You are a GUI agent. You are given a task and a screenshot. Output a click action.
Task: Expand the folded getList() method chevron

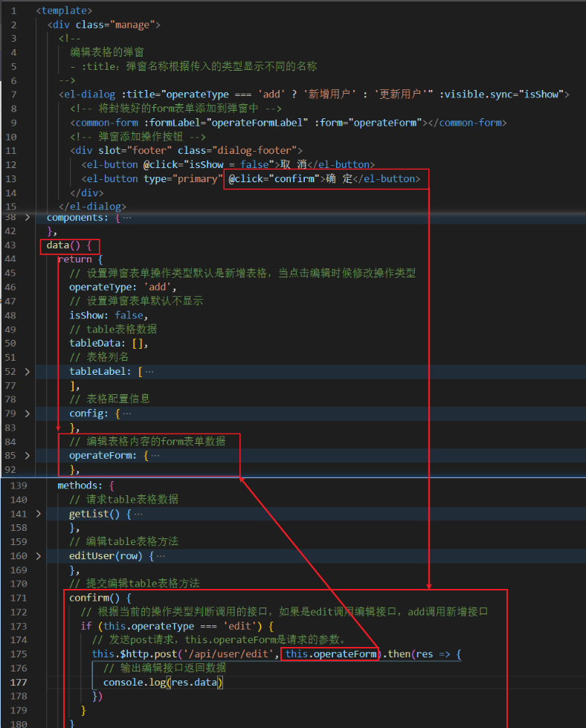(39, 514)
